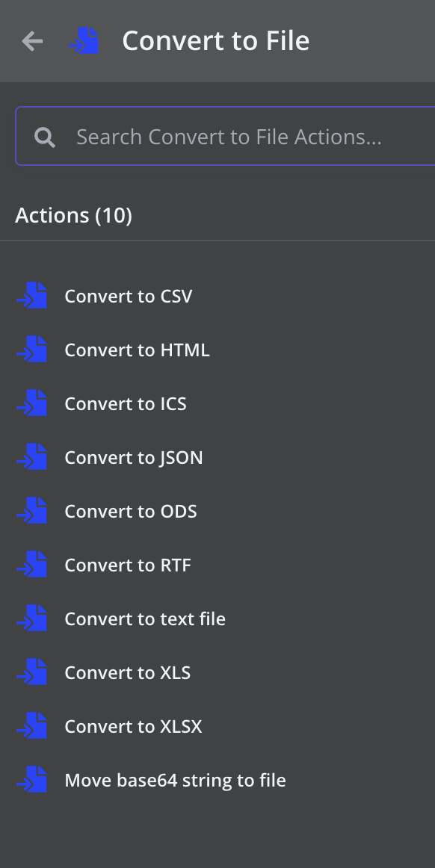Click the file icon beside Convert to JSON
The height and width of the screenshot is (868, 435).
(31, 456)
